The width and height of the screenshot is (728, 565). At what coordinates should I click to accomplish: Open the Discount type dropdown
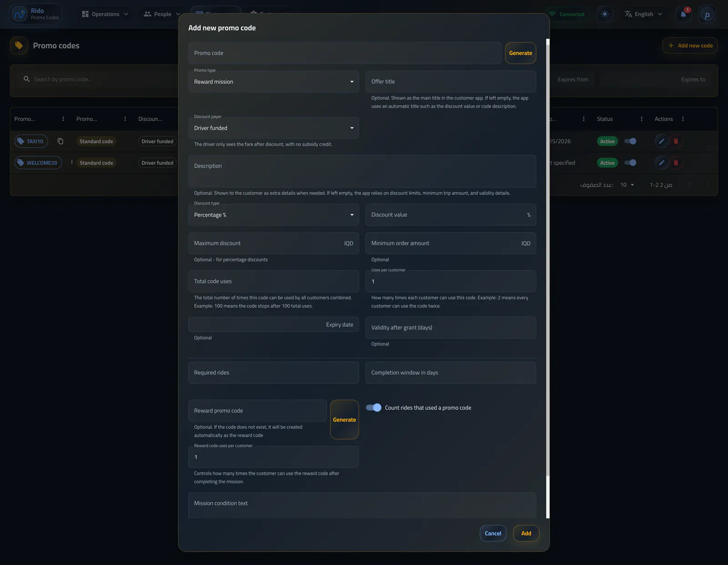pyautogui.click(x=273, y=215)
